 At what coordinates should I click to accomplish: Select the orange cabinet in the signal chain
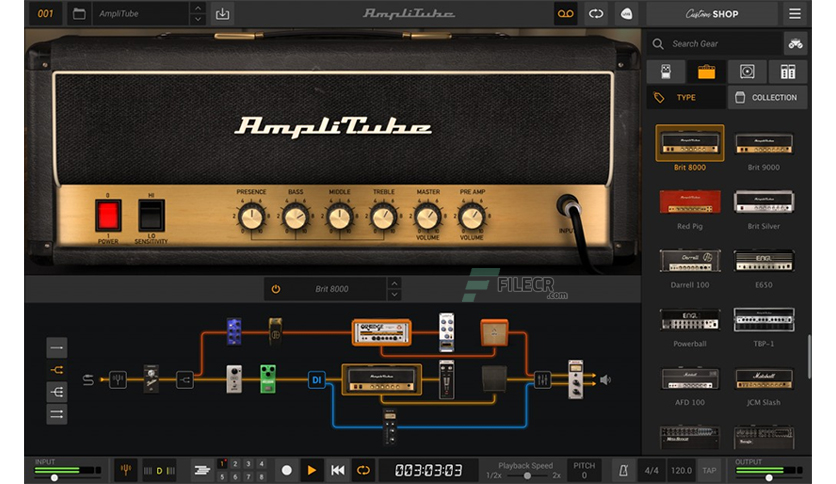point(494,332)
